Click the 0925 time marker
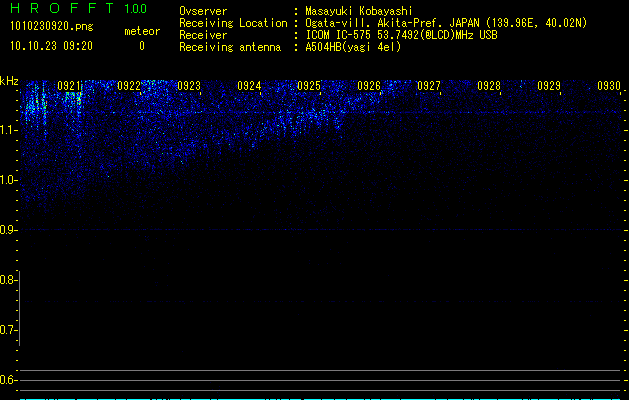The image size is (629, 400). coord(309,86)
